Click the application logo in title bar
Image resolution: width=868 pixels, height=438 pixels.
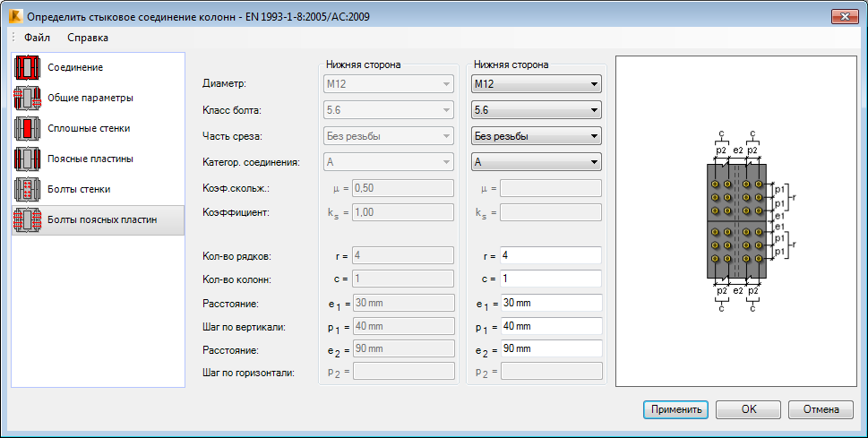pos(13,16)
